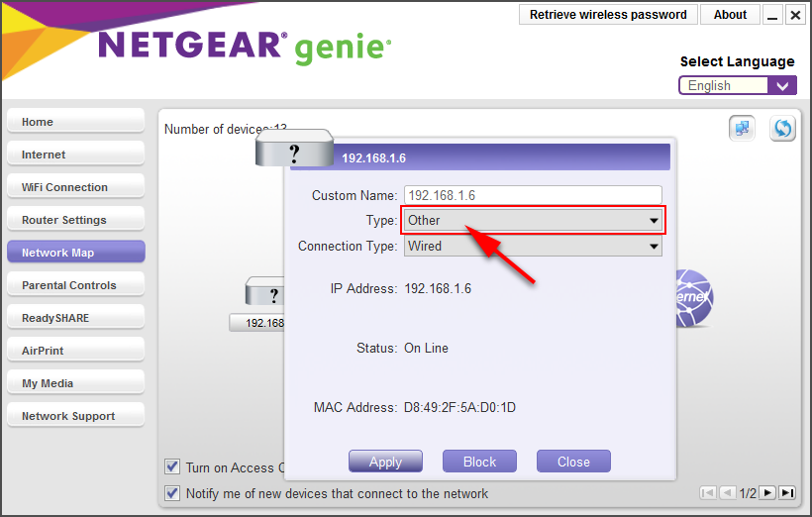
Task: Go to the last page arrow
Action: coord(787,492)
